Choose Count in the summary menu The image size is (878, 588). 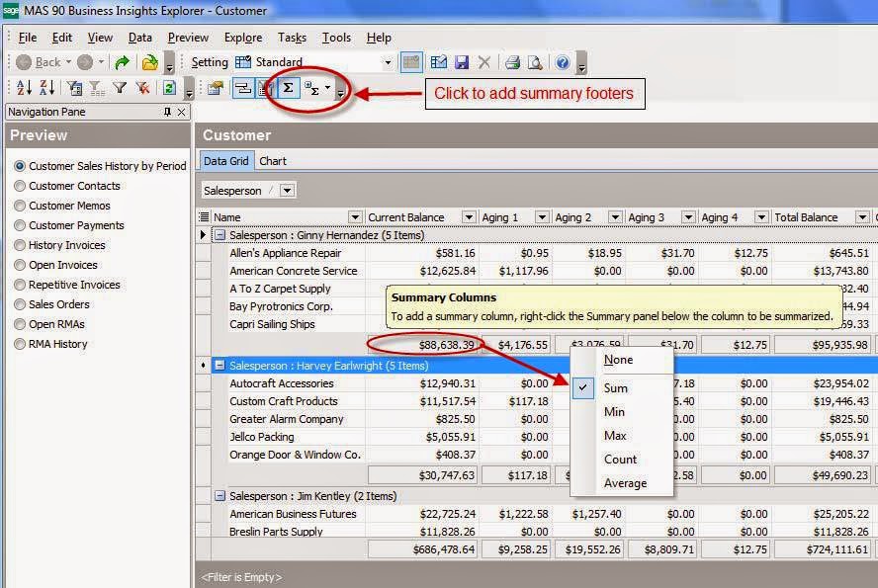(622, 460)
